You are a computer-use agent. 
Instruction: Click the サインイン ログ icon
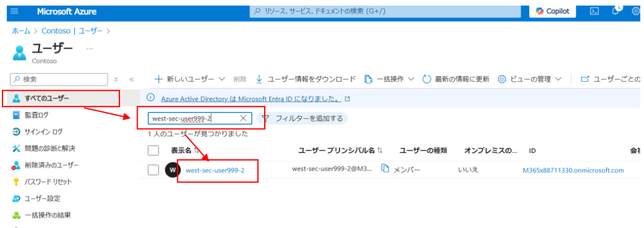(16, 132)
